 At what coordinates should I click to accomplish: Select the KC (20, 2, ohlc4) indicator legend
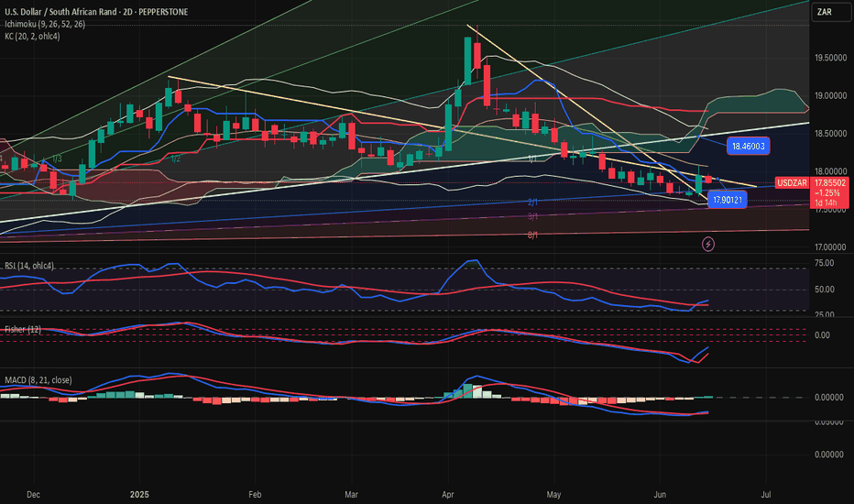(32, 36)
